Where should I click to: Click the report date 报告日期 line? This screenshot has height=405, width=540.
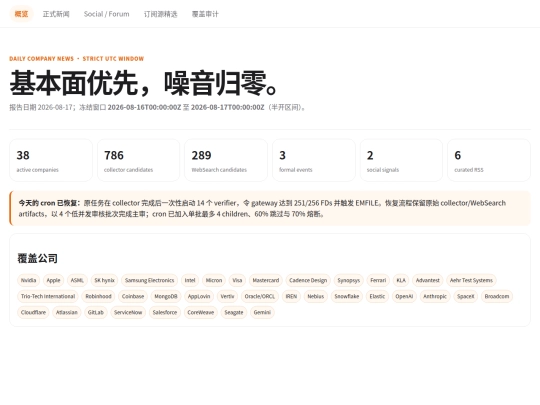point(157,107)
